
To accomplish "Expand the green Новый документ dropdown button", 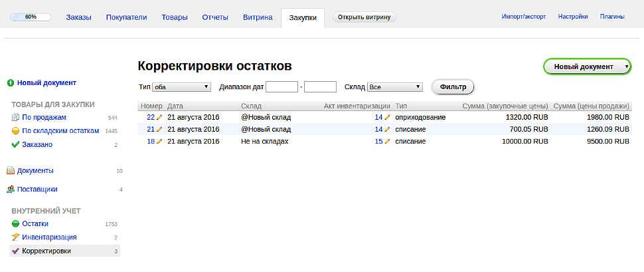I will [x=588, y=67].
